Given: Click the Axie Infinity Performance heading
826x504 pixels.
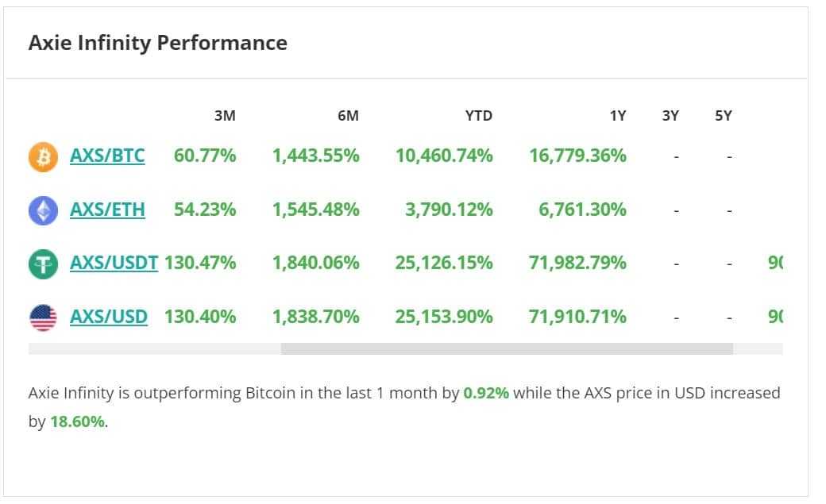Looking at the screenshot, I should [x=157, y=43].
